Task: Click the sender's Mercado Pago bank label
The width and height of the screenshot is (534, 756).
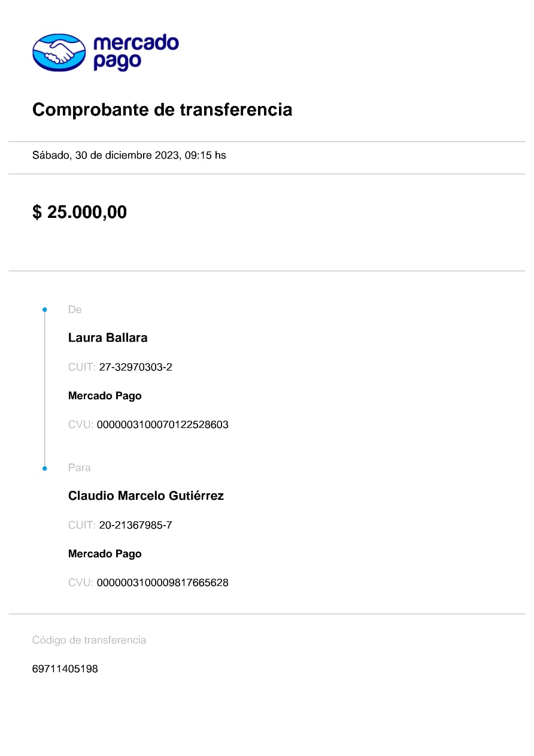Action: click(x=105, y=396)
